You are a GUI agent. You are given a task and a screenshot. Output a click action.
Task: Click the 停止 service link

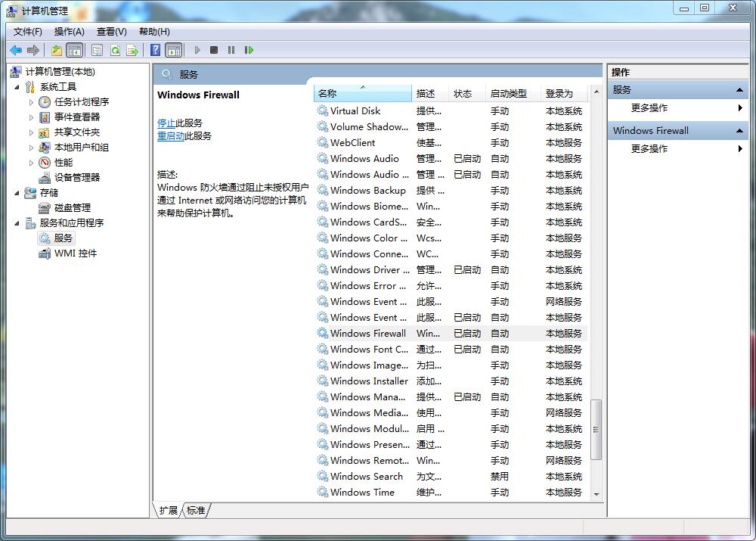166,123
